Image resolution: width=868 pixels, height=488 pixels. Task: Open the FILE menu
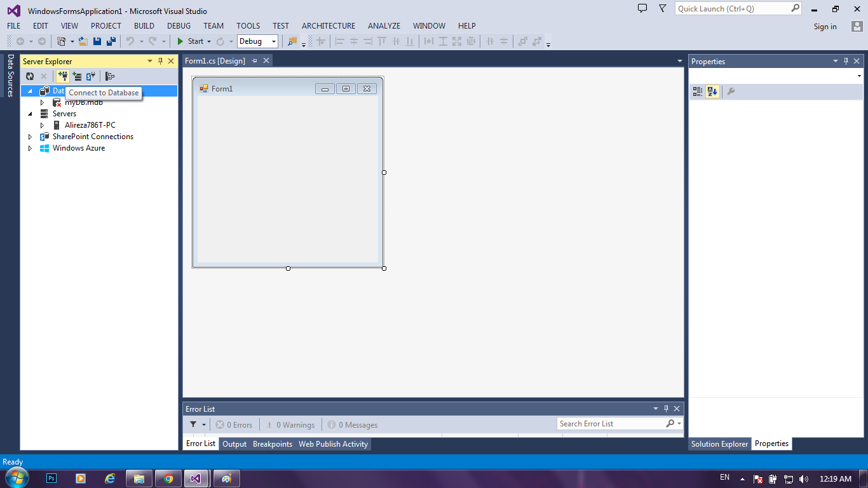[13, 26]
